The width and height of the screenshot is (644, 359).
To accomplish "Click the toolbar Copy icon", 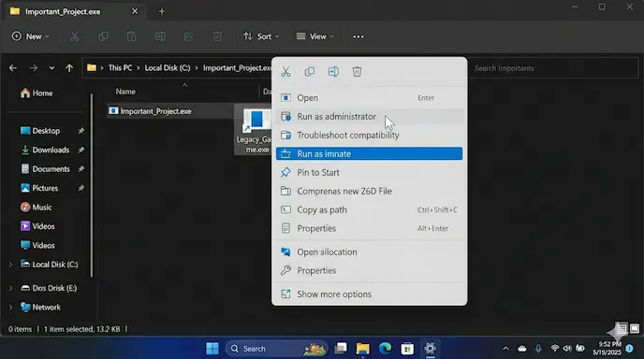I will [x=103, y=36].
